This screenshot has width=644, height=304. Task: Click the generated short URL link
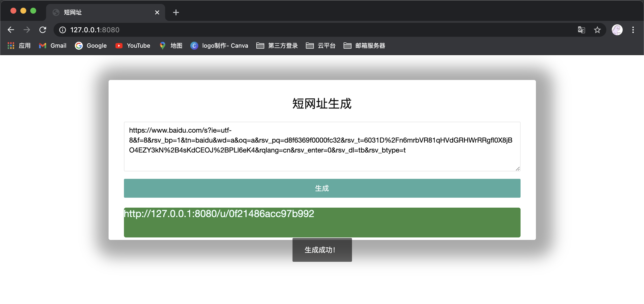click(219, 214)
